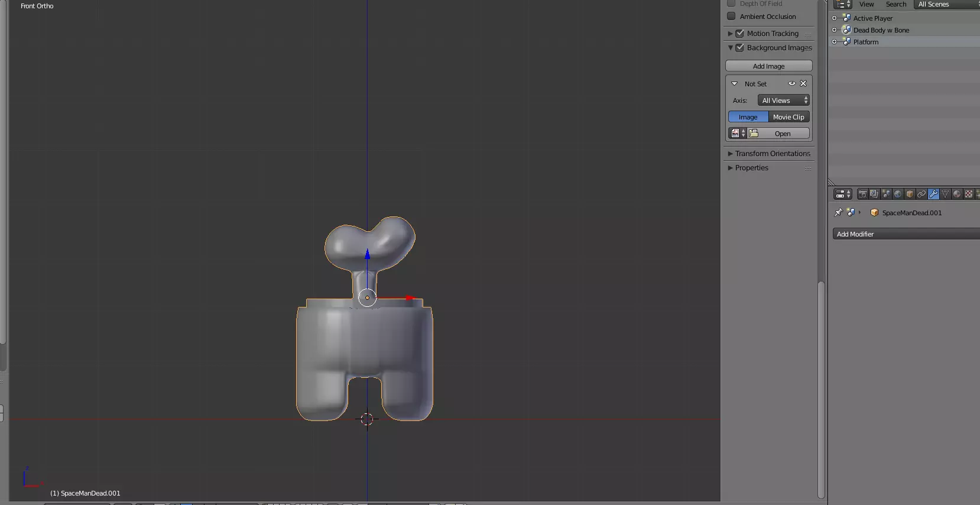980x505 pixels.
Task: Open the outliner View menu
Action: [x=867, y=4]
